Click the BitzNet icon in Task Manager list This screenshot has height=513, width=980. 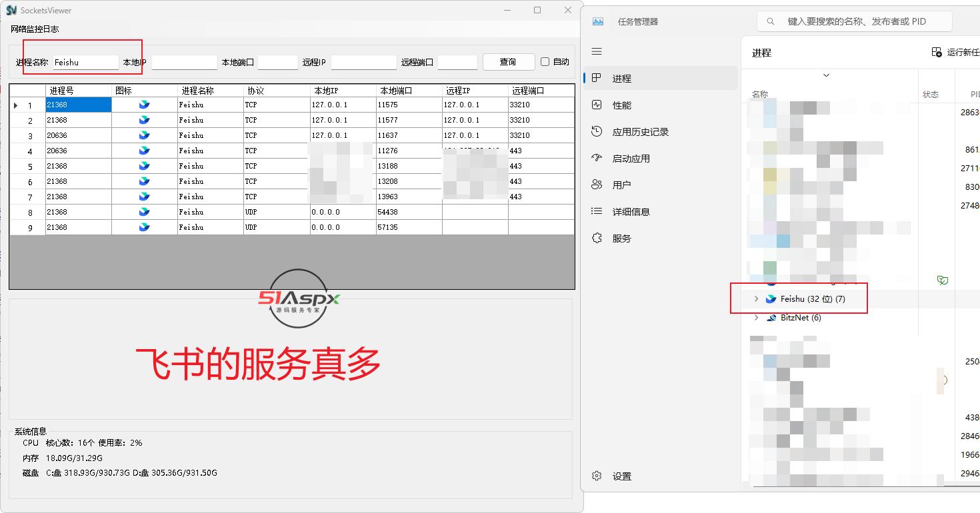click(x=771, y=318)
